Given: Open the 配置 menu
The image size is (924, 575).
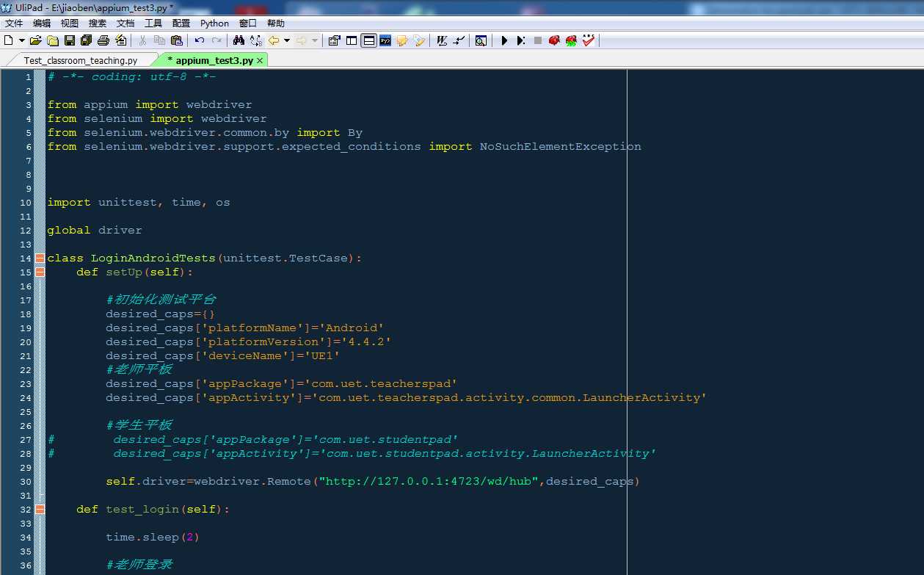Looking at the screenshot, I should click(x=181, y=23).
